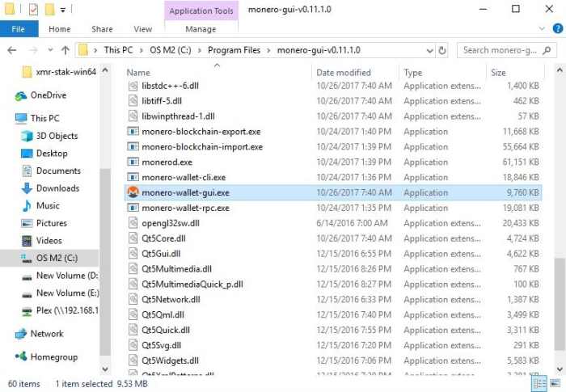
Task: Click 'This PC' in the address breadcrumb
Action: [118, 50]
